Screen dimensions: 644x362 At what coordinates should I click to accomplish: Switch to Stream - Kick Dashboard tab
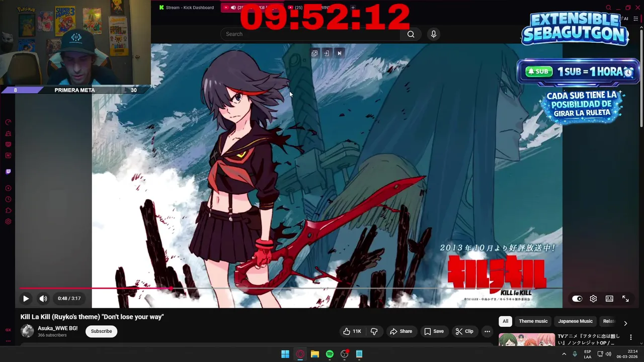pyautogui.click(x=187, y=8)
